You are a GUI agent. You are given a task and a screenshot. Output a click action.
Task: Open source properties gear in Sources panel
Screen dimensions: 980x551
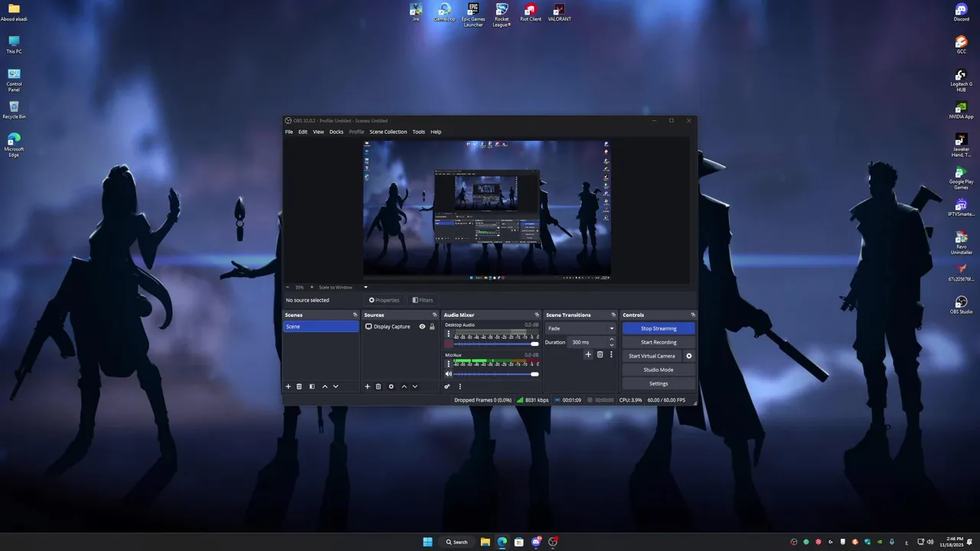point(391,386)
